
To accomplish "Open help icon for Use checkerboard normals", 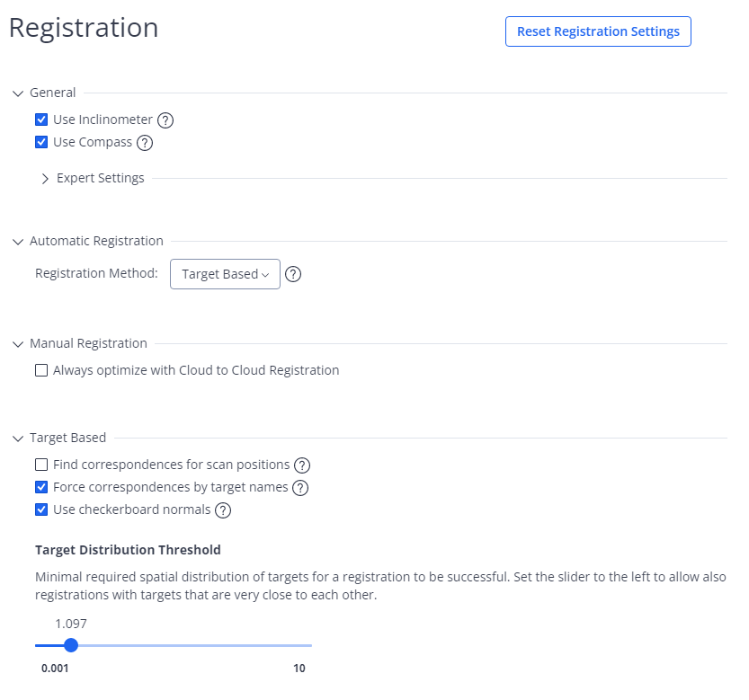I will (x=223, y=510).
